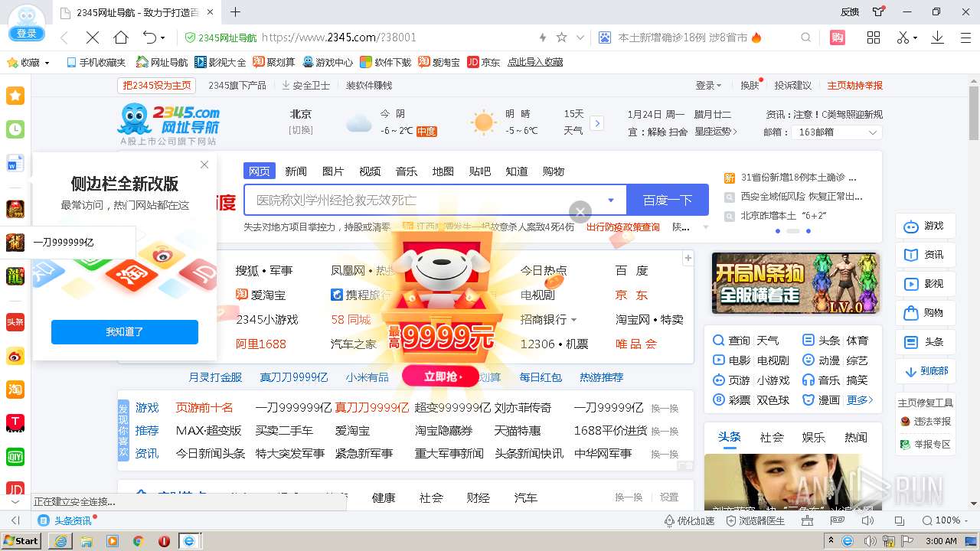Viewport: 980px width, 551px height.
Task: Open the red shopping 购 toolbar icon
Action: tap(838, 37)
